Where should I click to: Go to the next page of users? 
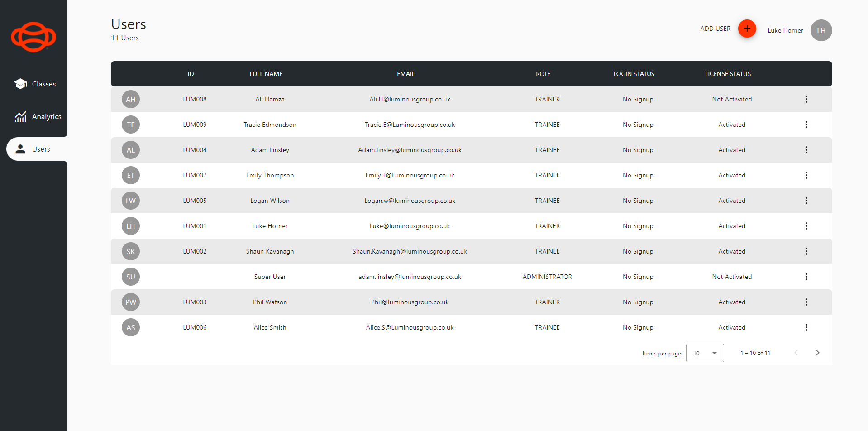(817, 353)
